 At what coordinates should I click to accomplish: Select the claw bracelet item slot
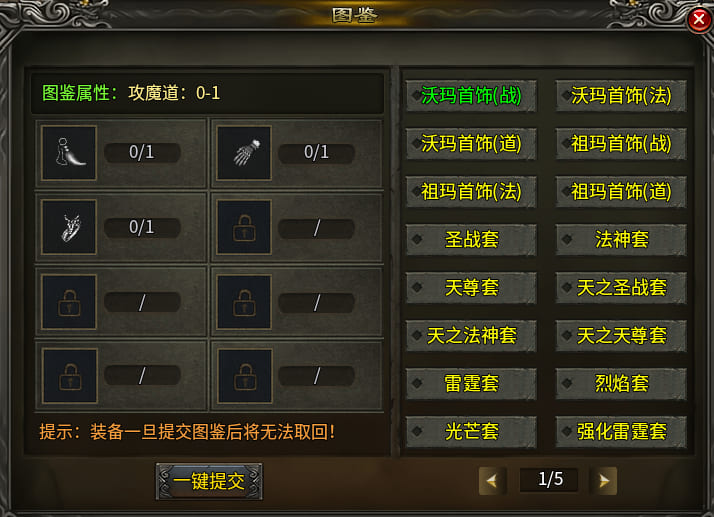click(69, 227)
